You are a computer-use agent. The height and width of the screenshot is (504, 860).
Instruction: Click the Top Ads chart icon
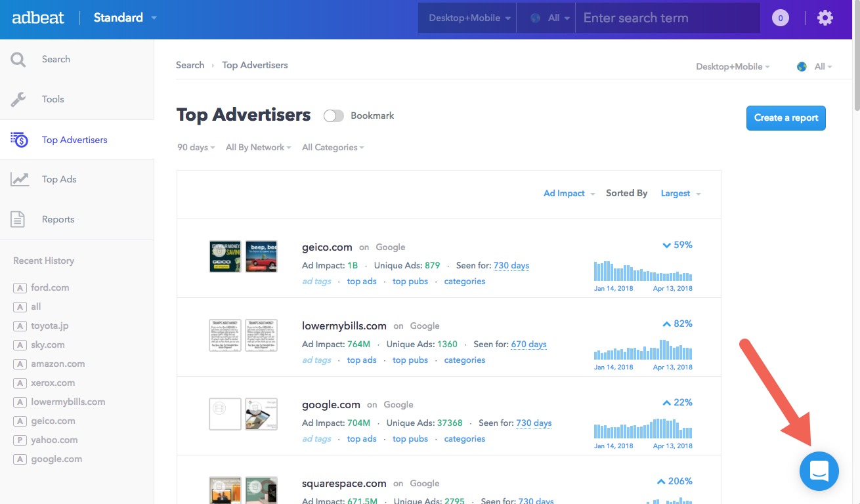(20, 179)
